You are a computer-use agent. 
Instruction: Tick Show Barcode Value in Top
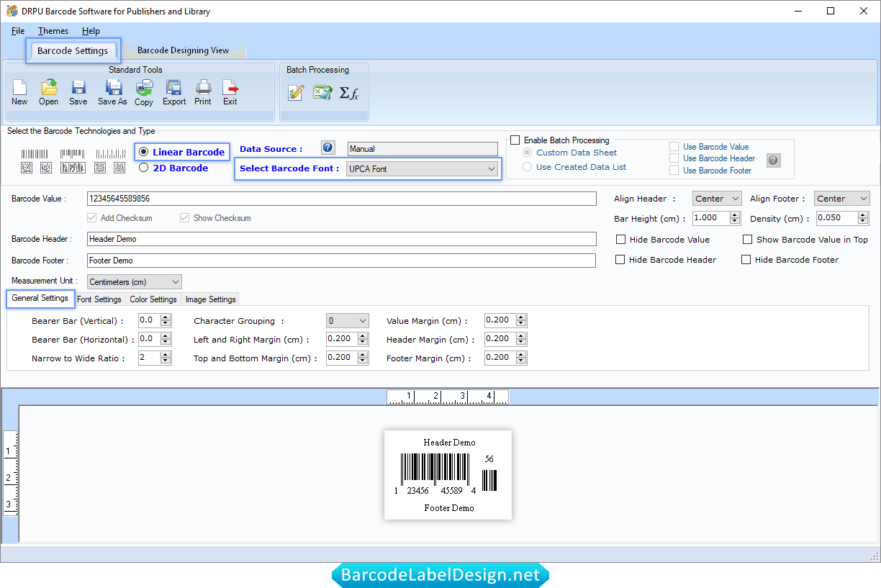tap(747, 240)
